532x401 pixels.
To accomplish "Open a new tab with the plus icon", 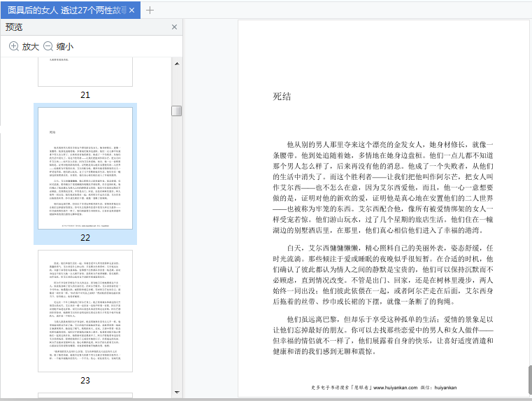I will (150, 10).
